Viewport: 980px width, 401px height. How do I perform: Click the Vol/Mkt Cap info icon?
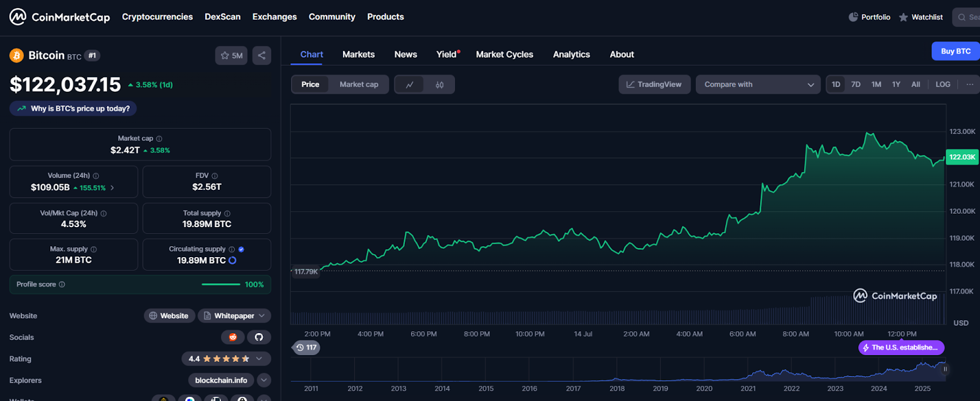(x=104, y=214)
